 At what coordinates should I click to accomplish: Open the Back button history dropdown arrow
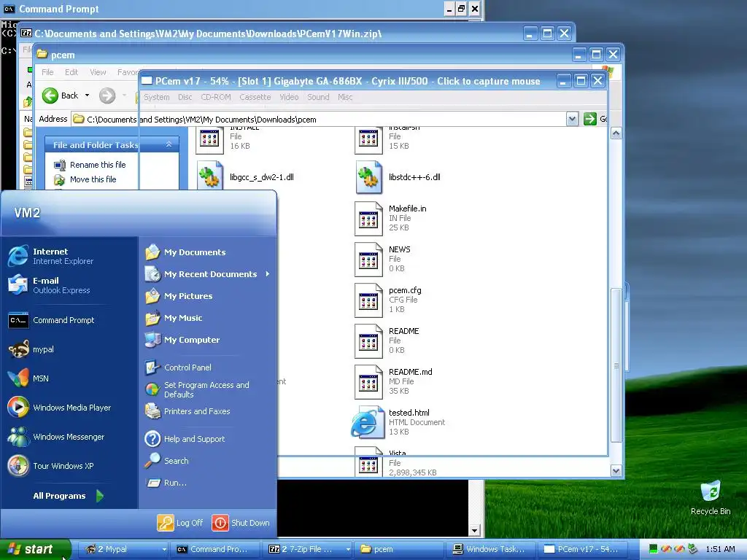88,96
